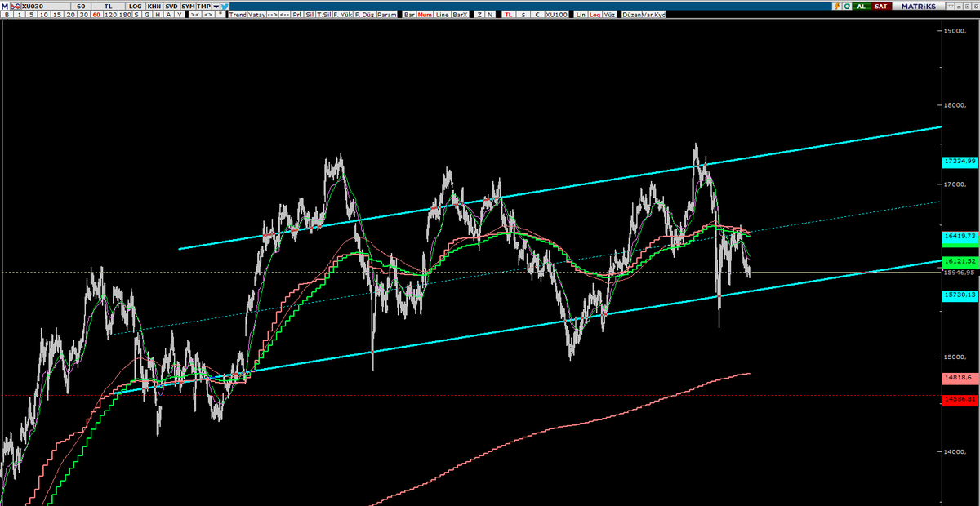Click the KHN header button
Image resolution: width=980 pixels, height=506 pixels.
(x=154, y=6)
